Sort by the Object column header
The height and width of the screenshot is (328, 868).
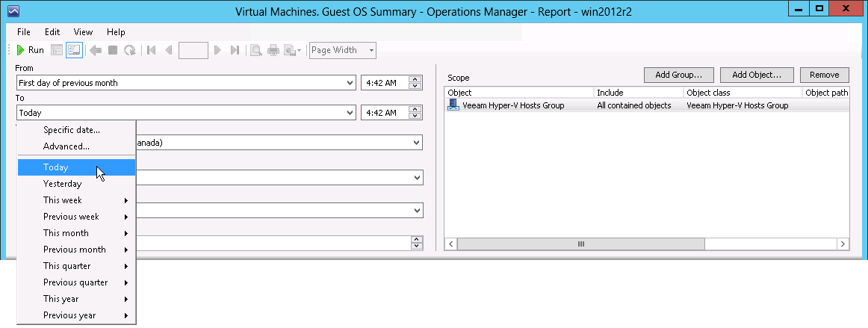pos(518,93)
